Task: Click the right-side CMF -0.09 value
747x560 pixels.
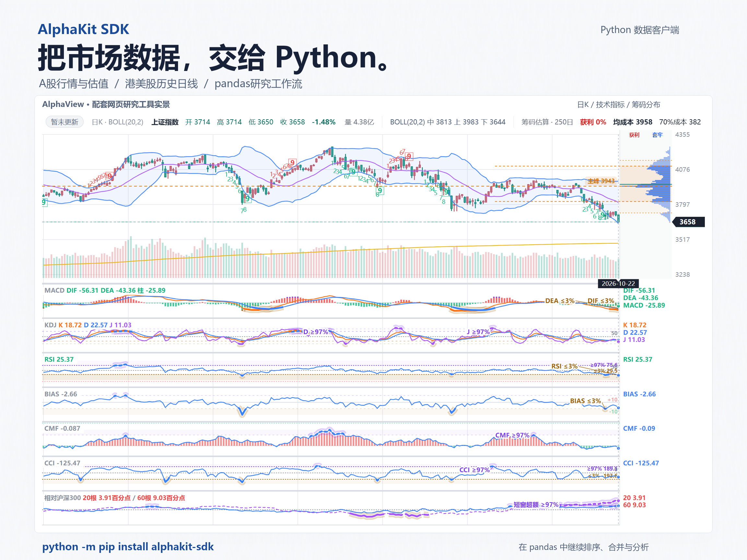Action: pos(639,428)
